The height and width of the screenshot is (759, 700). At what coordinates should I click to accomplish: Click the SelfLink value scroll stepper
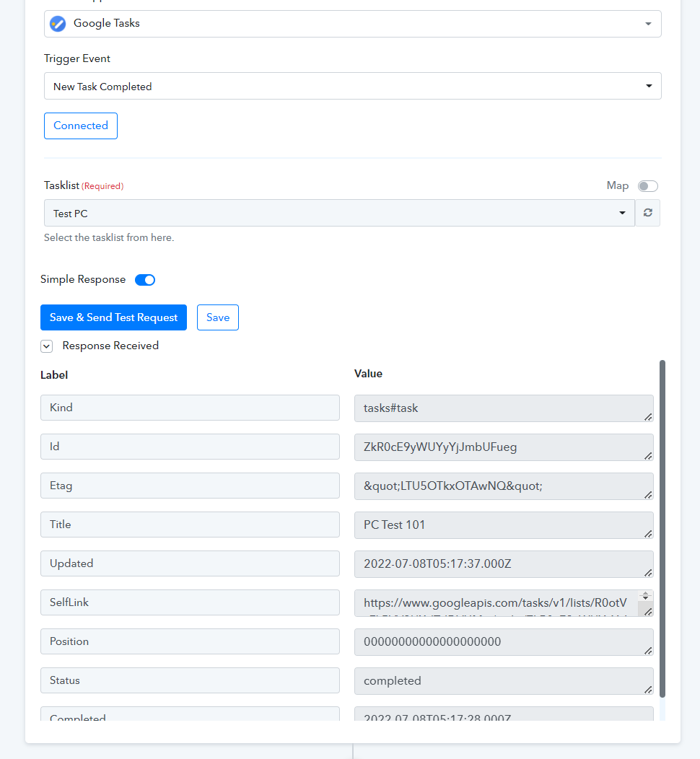[645, 596]
